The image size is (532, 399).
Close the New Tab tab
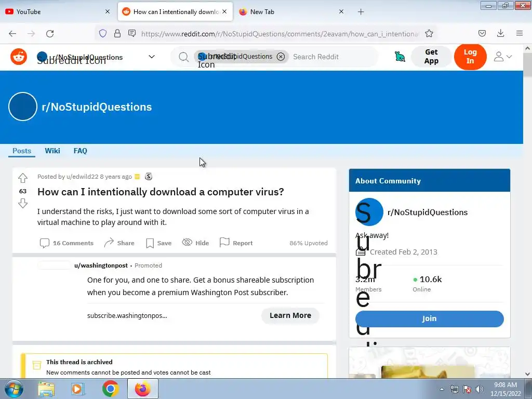click(341, 11)
